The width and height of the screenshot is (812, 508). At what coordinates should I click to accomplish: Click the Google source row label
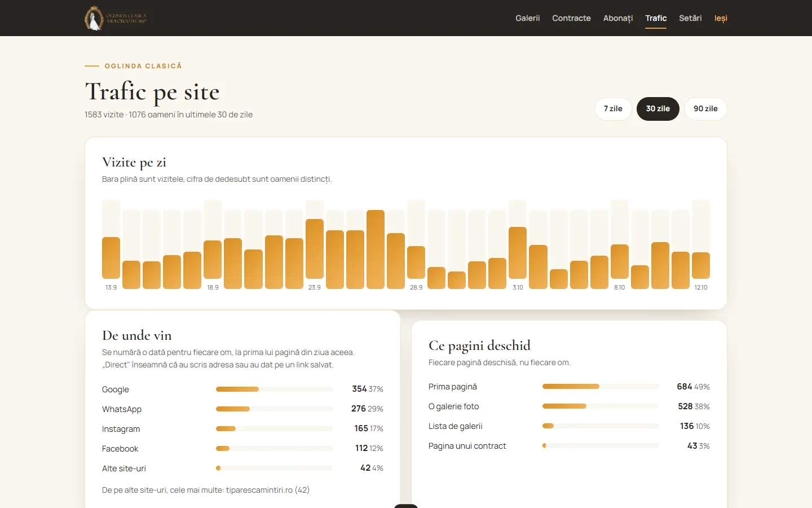click(x=116, y=389)
